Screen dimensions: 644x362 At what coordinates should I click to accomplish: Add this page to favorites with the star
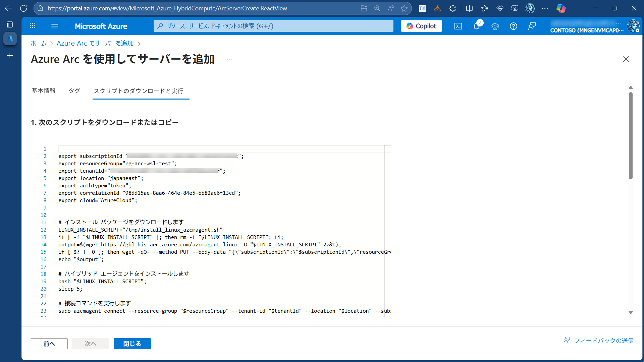pyautogui.click(x=404, y=8)
